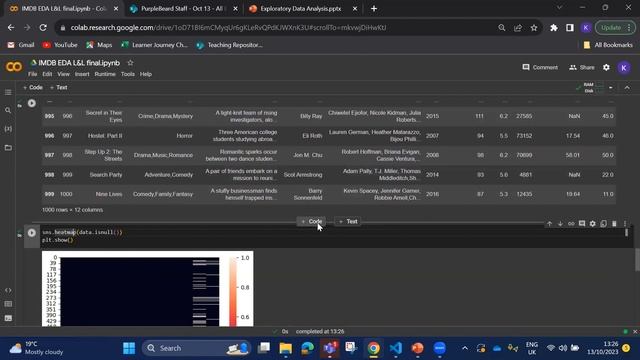Open File Explorer from taskbar
The image size is (640, 360).
click(x=286, y=348)
